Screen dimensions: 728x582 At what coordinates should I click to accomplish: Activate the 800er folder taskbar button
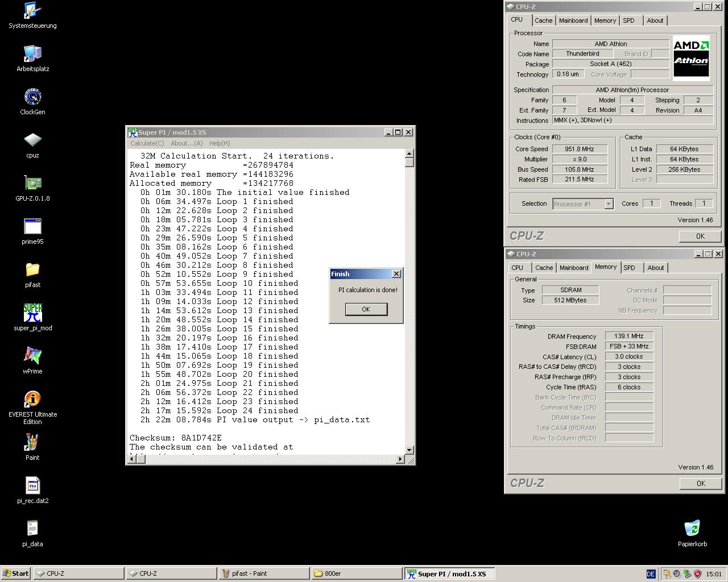click(357, 573)
